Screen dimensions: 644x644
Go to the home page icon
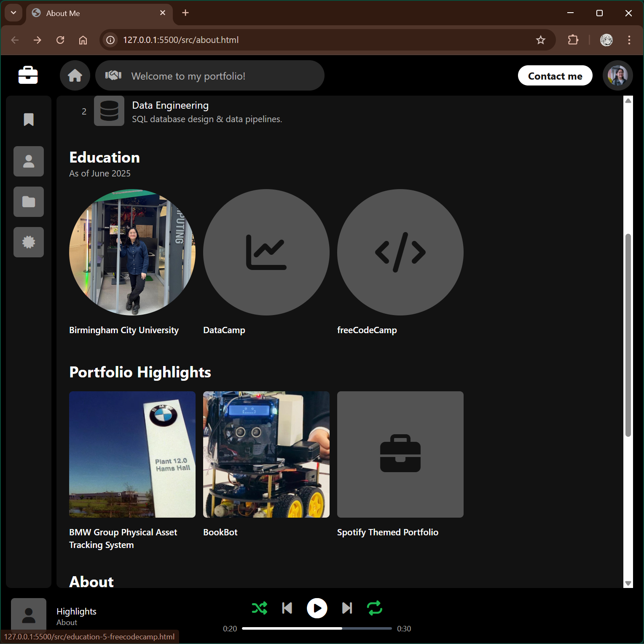click(75, 75)
